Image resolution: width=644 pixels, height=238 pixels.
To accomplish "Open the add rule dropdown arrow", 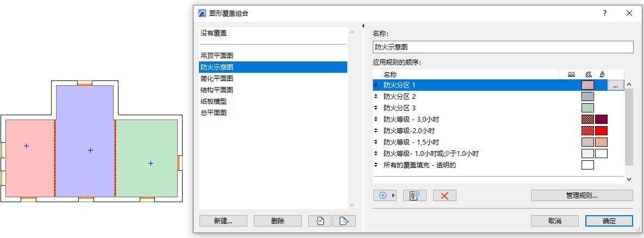I will [394, 196].
